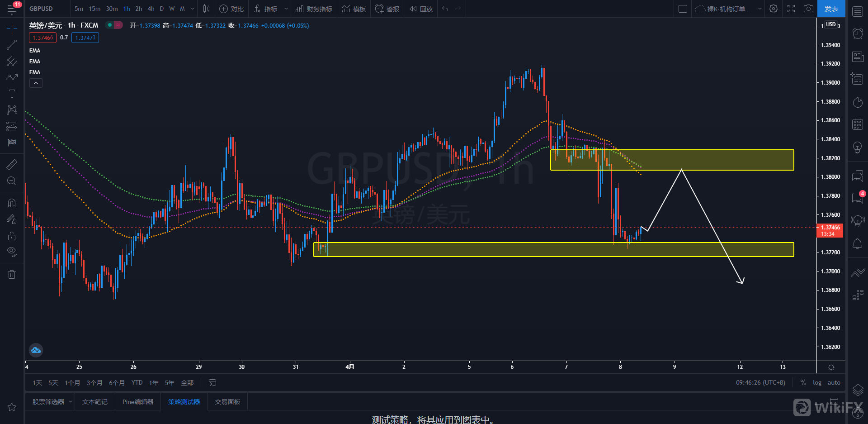
Task: Open chart settings gear in top toolbar
Action: coord(774,9)
